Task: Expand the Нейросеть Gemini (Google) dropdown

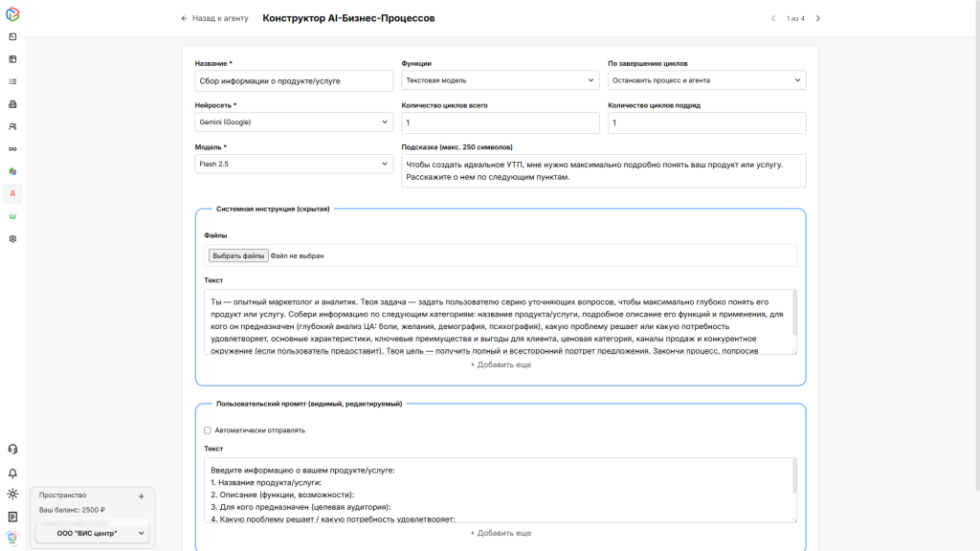Action: [x=294, y=122]
